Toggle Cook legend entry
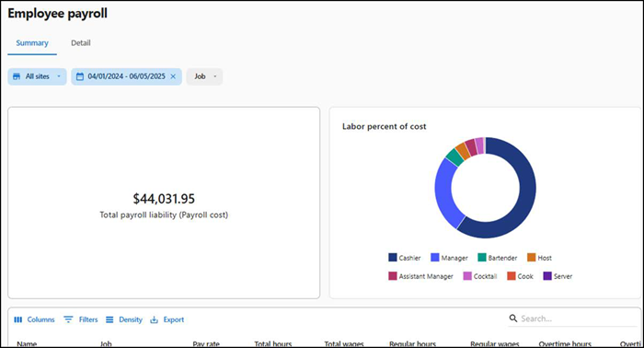 520,276
